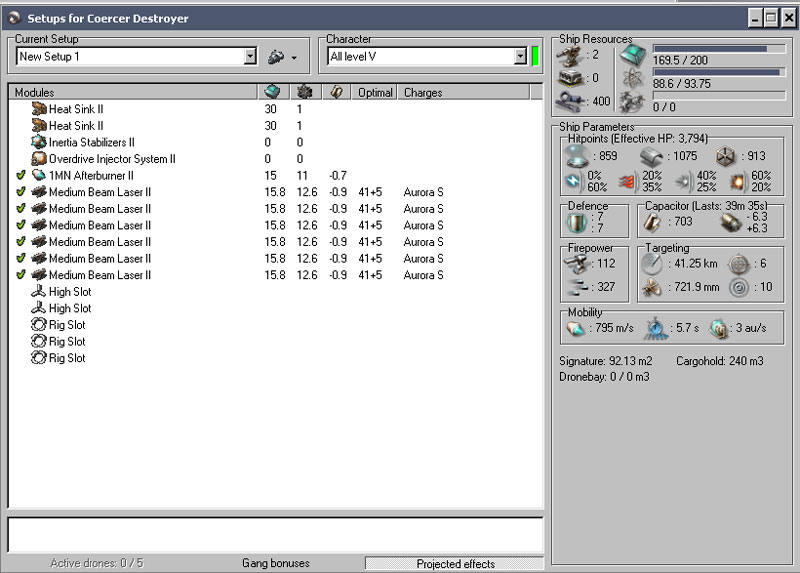Click the launcher hardpoints icon
The height and width of the screenshot is (573, 800).
coord(570,78)
